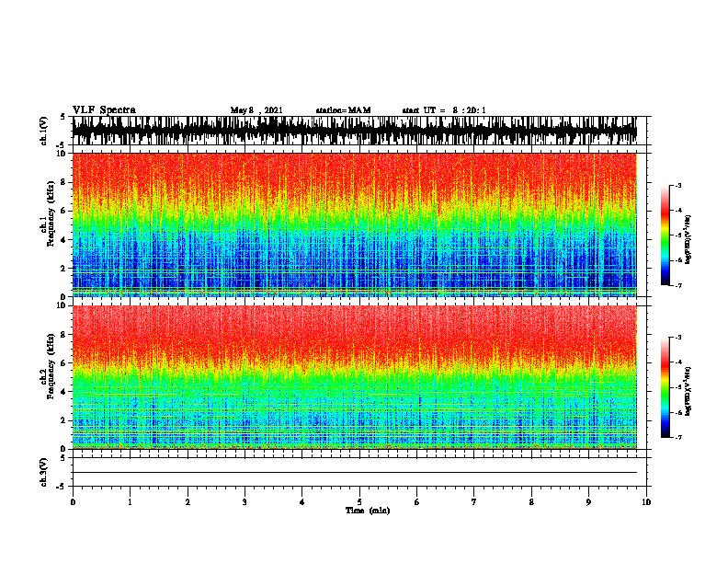Click the '-5' tick on ch.3(V) axis

62,487
